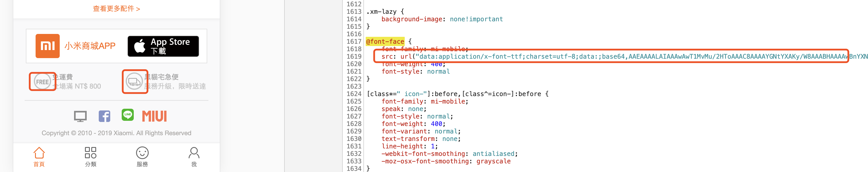Click the highlighted @font-face rule in code
Screen dimensions: 868x172
click(x=385, y=42)
